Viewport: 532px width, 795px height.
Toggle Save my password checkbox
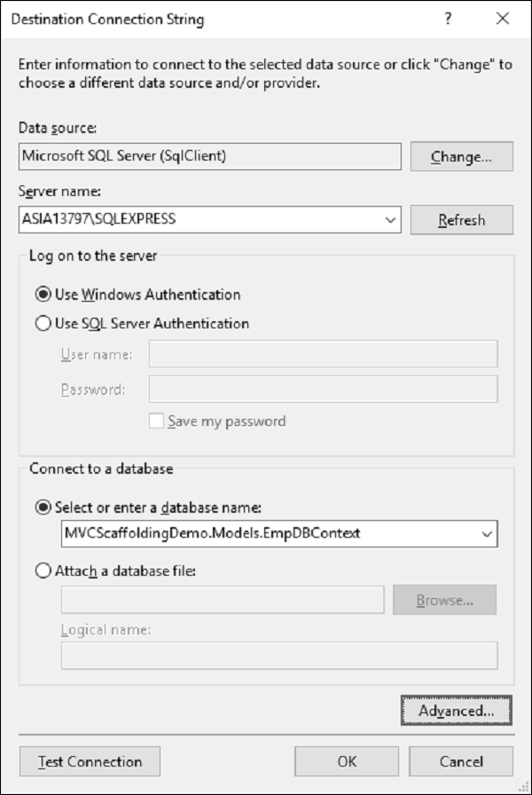pos(159,421)
